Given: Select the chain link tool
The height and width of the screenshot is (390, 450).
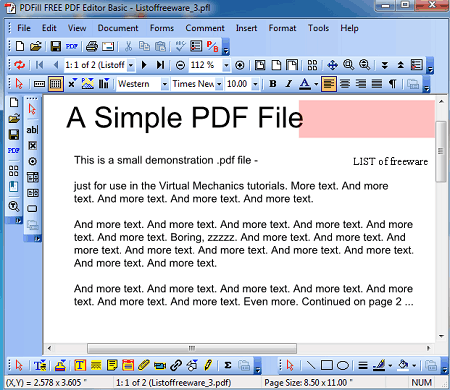Looking at the screenshot, I should click(x=176, y=365).
